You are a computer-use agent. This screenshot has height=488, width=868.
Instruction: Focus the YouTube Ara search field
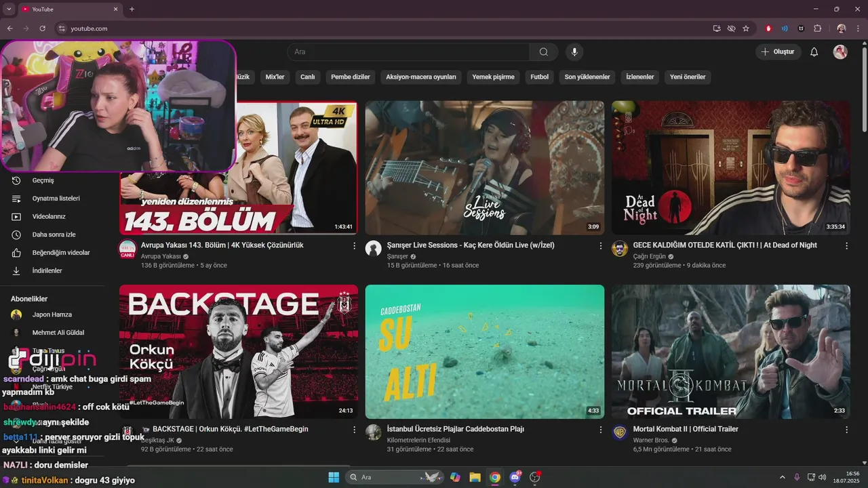click(x=408, y=52)
